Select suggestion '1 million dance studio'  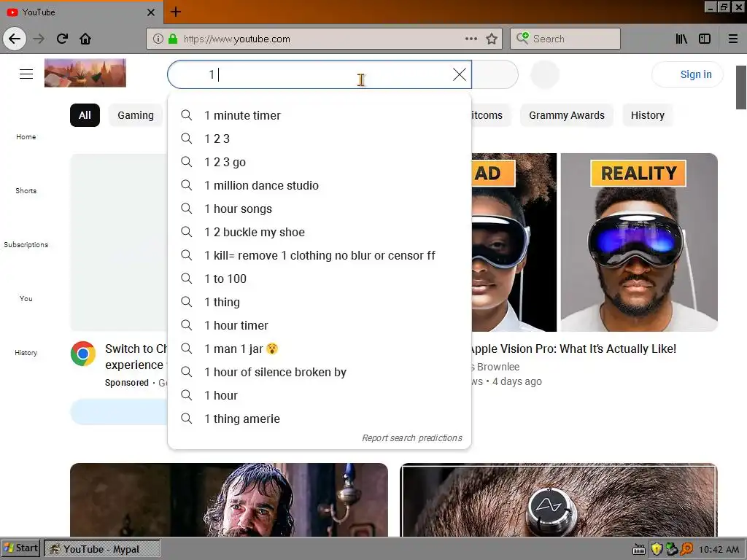point(320,185)
